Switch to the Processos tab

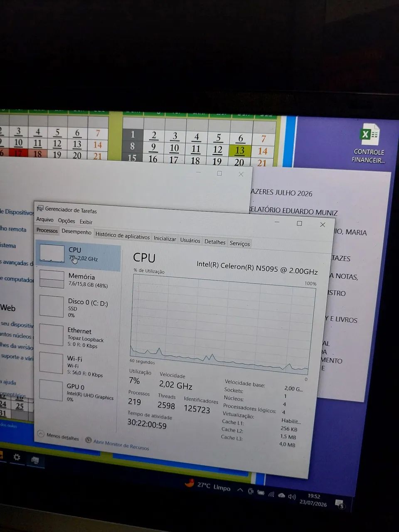coord(47,230)
